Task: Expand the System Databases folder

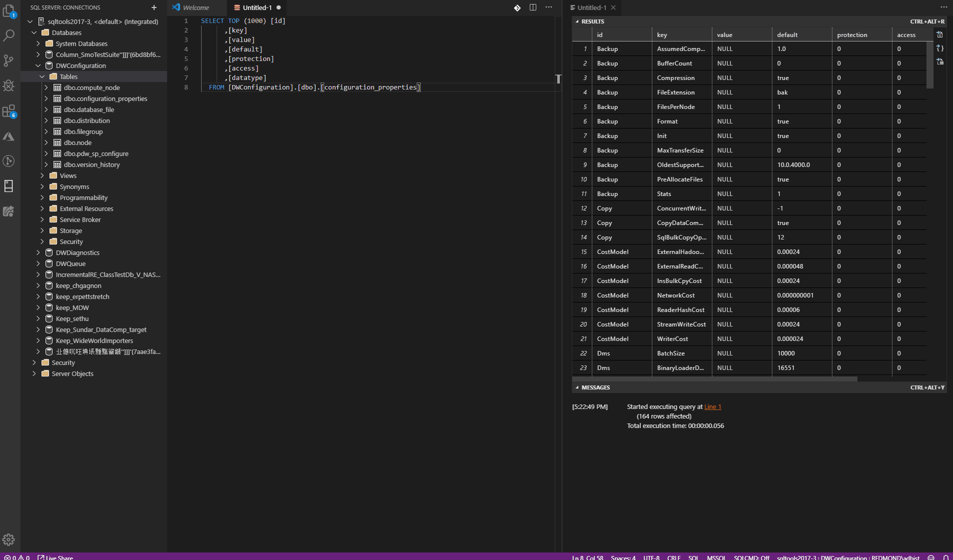Action: (x=38, y=43)
